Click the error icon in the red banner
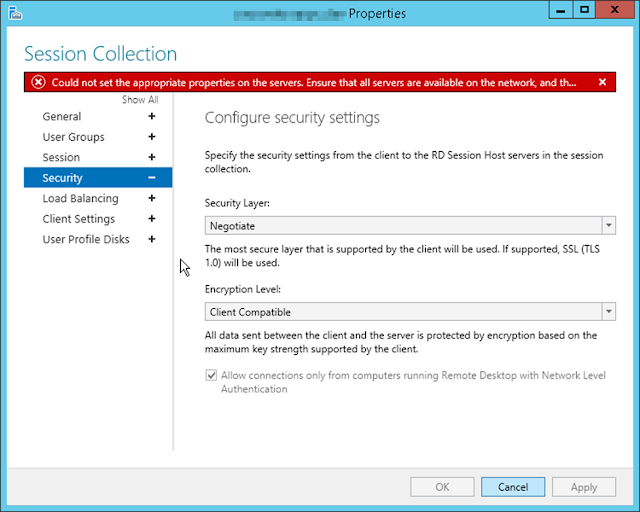The image size is (640, 512). pyautogui.click(x=38, y=82)
